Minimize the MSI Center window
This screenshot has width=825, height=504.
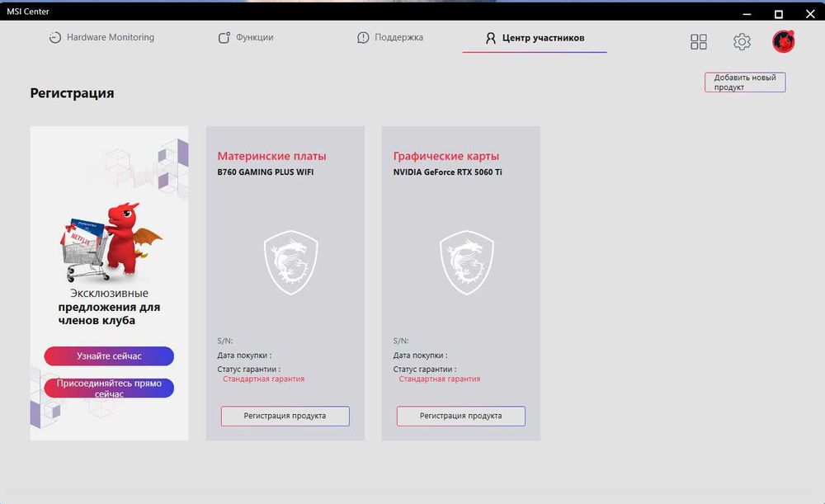(747, 14)
